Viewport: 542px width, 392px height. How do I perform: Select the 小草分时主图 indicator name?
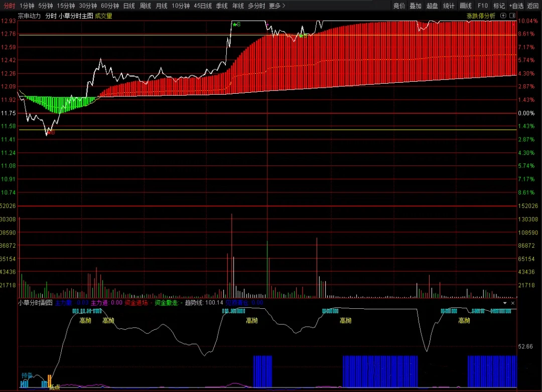pos(75,16)
